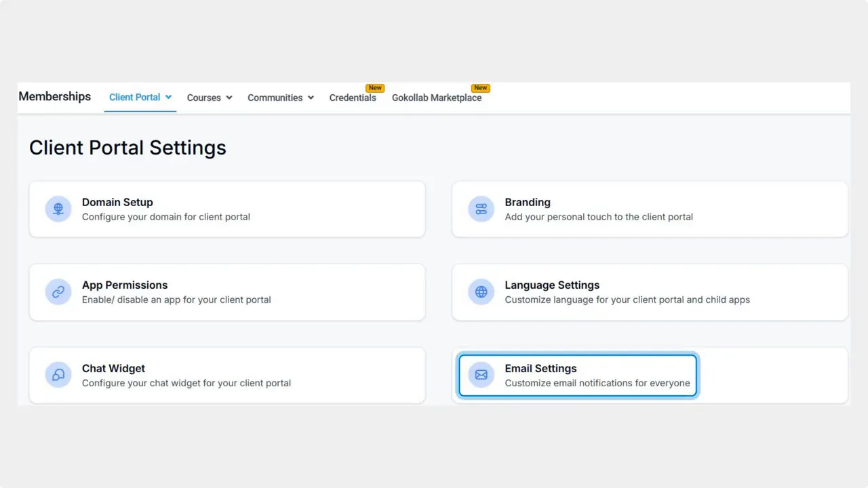Select the Memberships menu item
868x488 pixels.
tap(54, 96)
